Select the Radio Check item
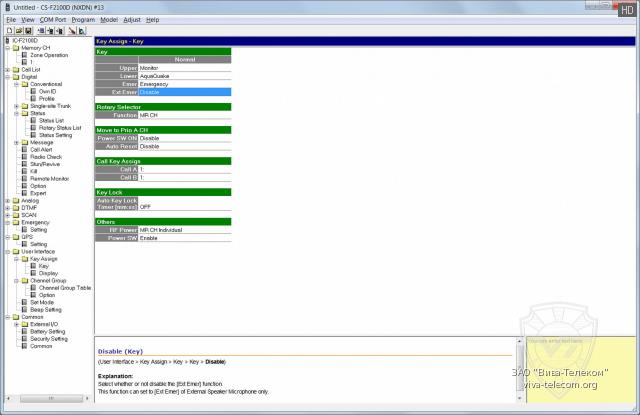The image size is (640, 415). 46,157
